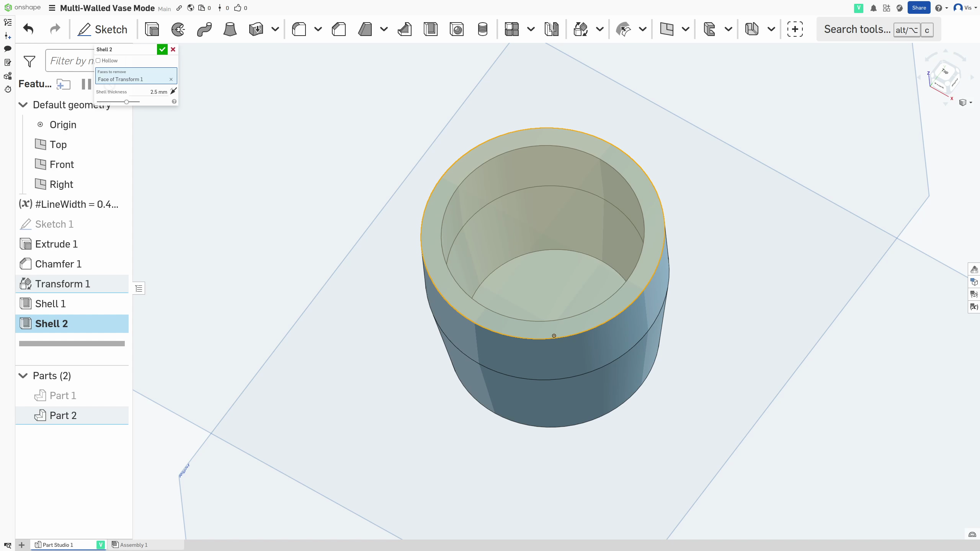Switch to the Assembly 1 tab
980x551 pixels.
[x=133, y=545]
